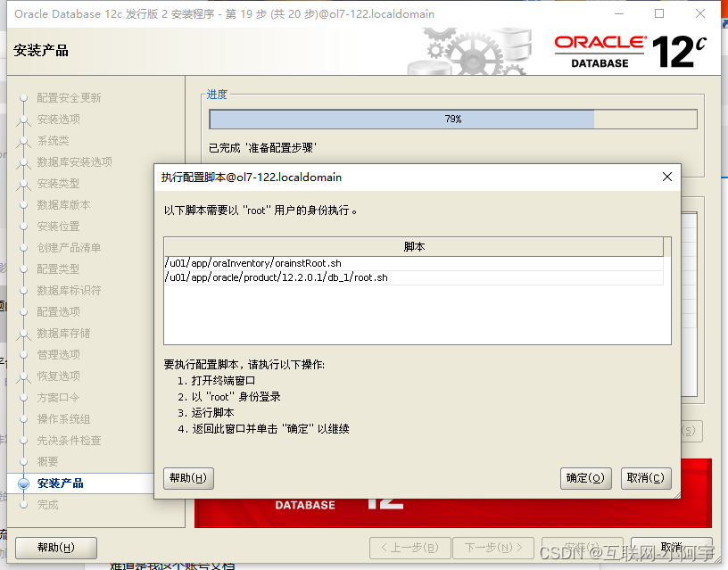The width and height of the screenshot is (728, 570).
Task: Click the active step bullet beside 安装产品
Action: click(24, 483)
